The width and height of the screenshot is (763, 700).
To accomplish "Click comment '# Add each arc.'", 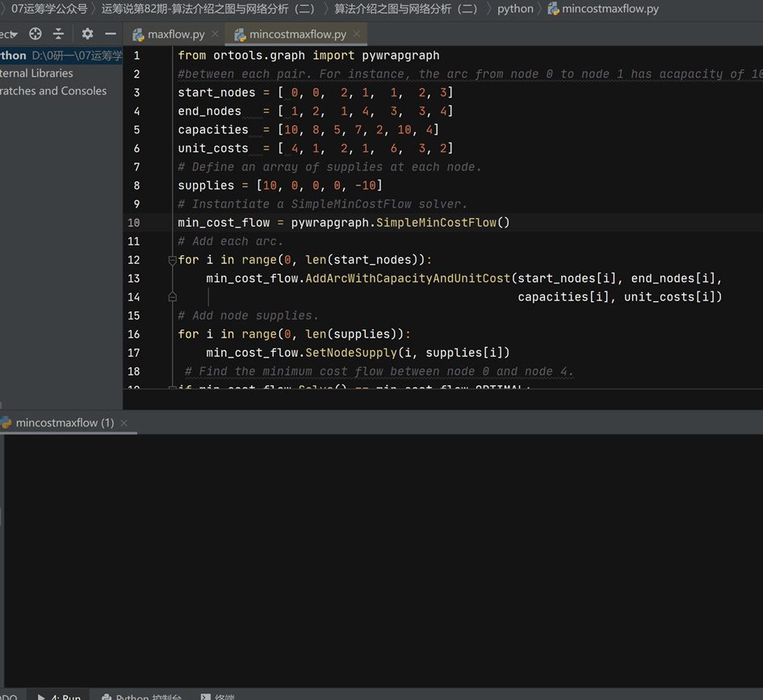I will coord(231,241).
